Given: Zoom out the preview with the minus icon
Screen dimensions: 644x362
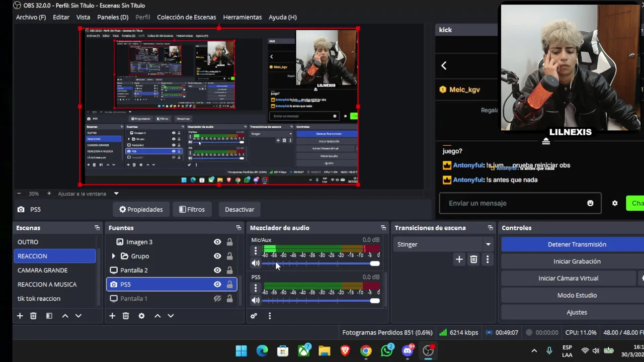Looking at the screenshot, I should coord(19,194).
